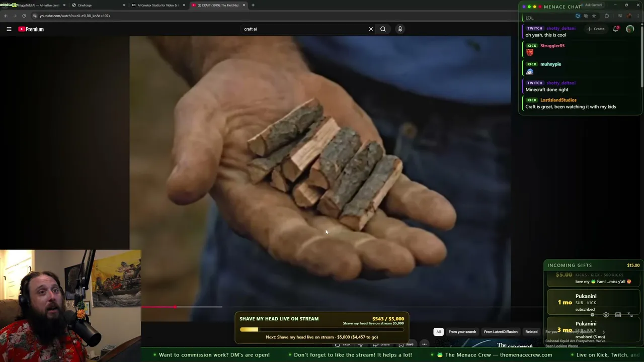Close the Higgsfield AI tab
Image resolution: width=644 pixels, height=362 pixels.
click(x=64, y=5)
